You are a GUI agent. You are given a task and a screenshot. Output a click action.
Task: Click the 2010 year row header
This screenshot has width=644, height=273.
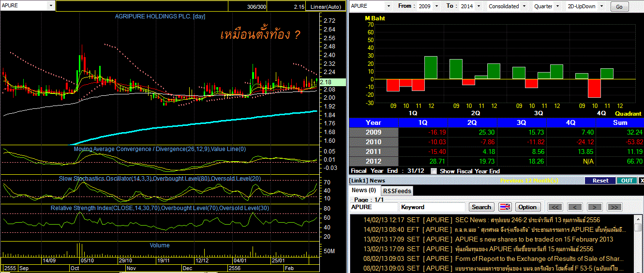point(374,142)
